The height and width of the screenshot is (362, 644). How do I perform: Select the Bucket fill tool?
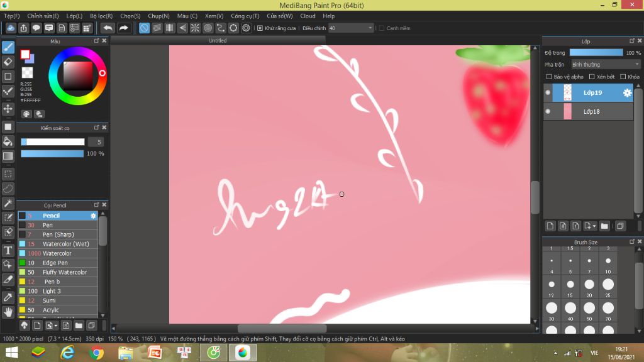pyautogui.click(x=8, y=141)
